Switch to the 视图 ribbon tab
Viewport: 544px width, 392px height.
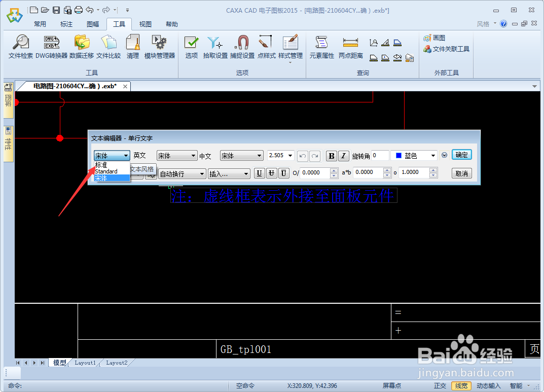tap(146, 24)
